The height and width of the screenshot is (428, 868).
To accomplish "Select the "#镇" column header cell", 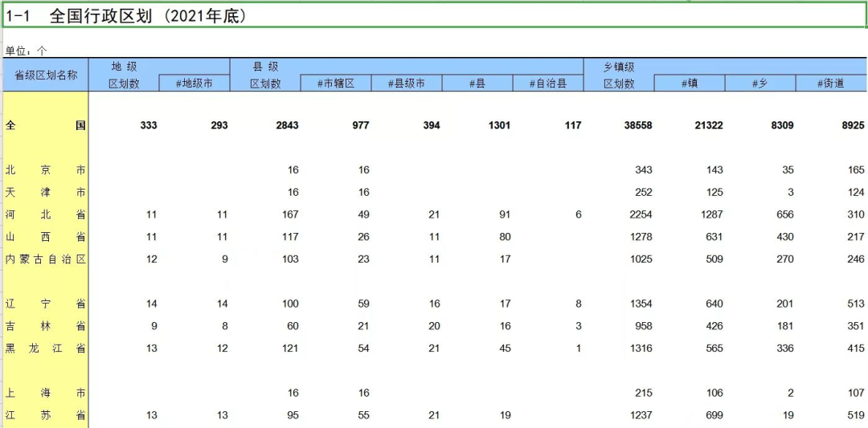I will [689, 84].
